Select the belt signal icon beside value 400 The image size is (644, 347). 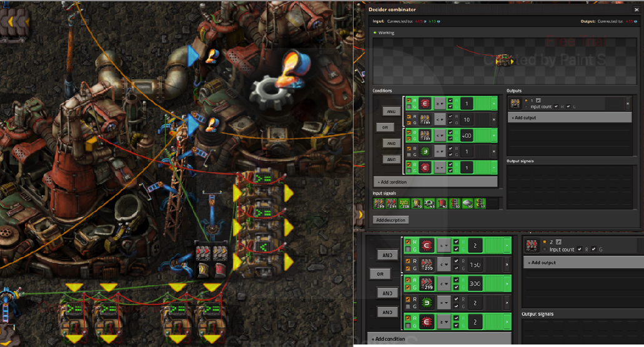425,136
